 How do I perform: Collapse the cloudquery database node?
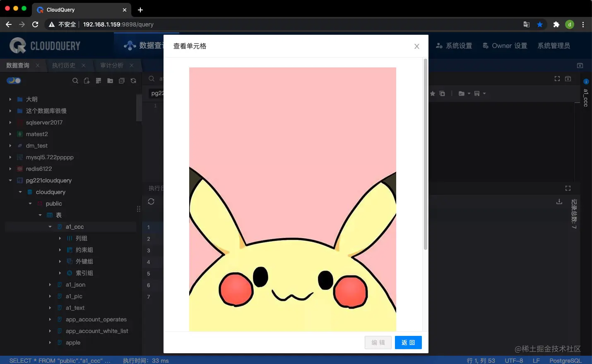pos(20,192)
